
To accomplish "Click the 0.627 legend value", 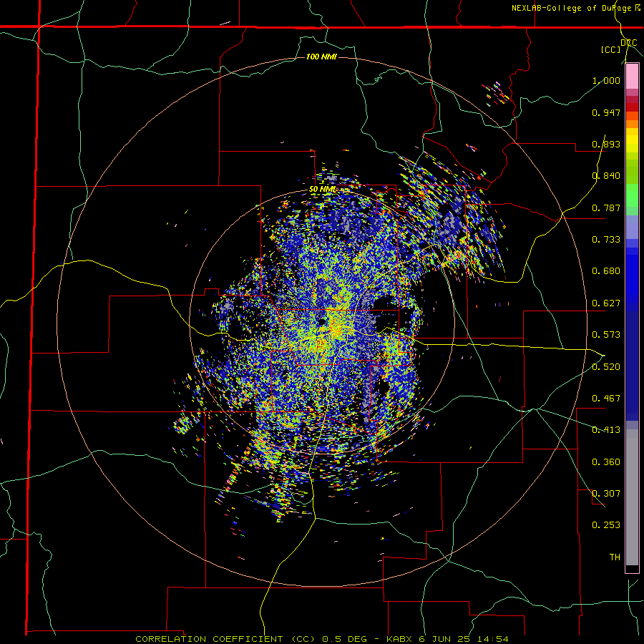I will click(x=606, y=303).
